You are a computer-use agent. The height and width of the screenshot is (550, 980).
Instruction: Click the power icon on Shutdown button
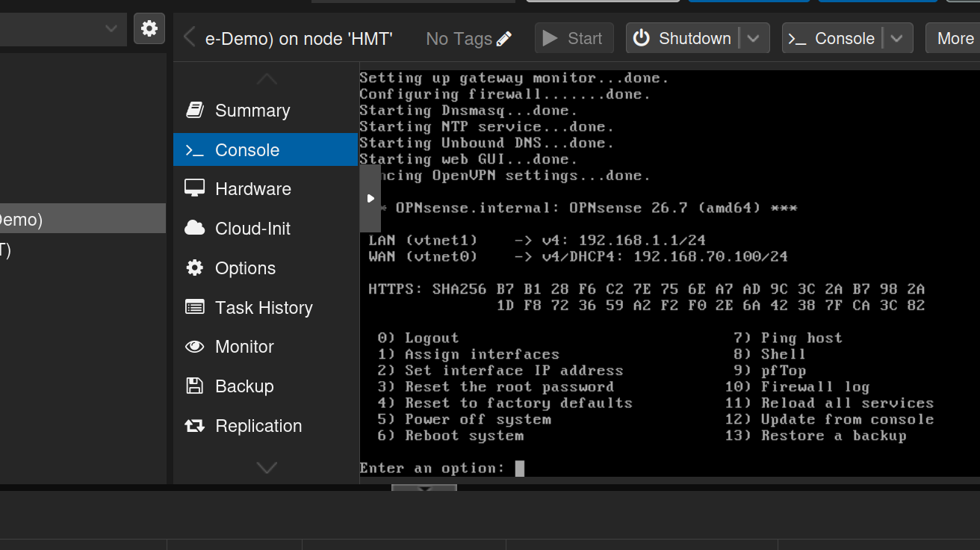pos(642,38)
